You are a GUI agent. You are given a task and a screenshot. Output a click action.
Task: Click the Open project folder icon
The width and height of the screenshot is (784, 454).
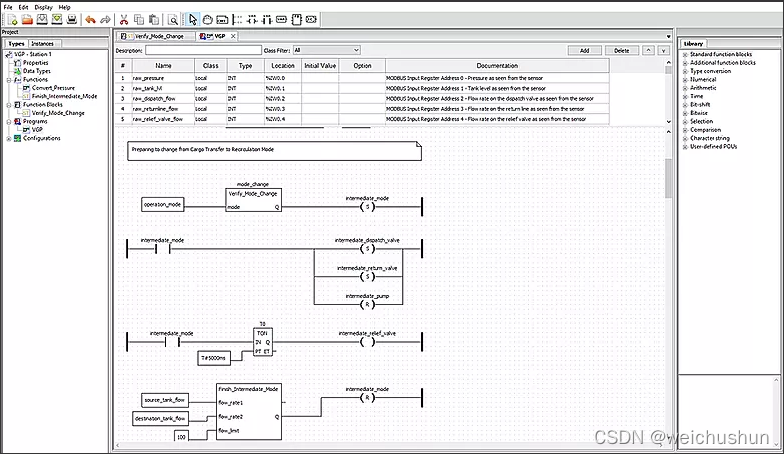(27, 20)
